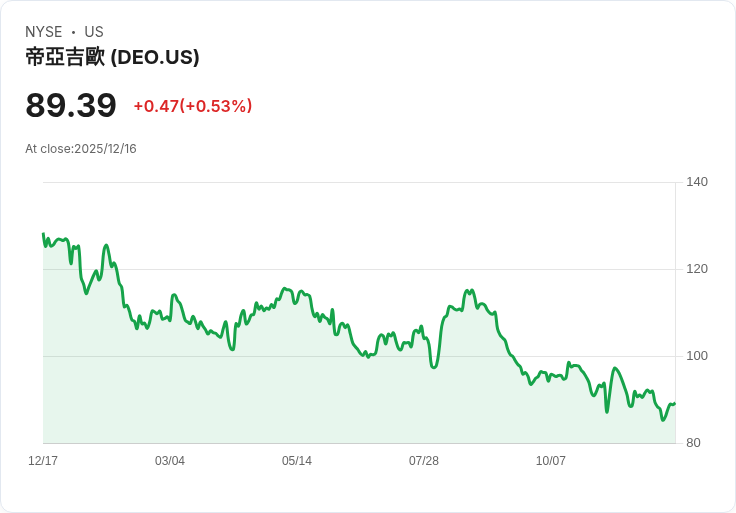This screenshot has width=736, height=513.
Task: Click the 03/04 date axis label
Action: click(170, 461)
